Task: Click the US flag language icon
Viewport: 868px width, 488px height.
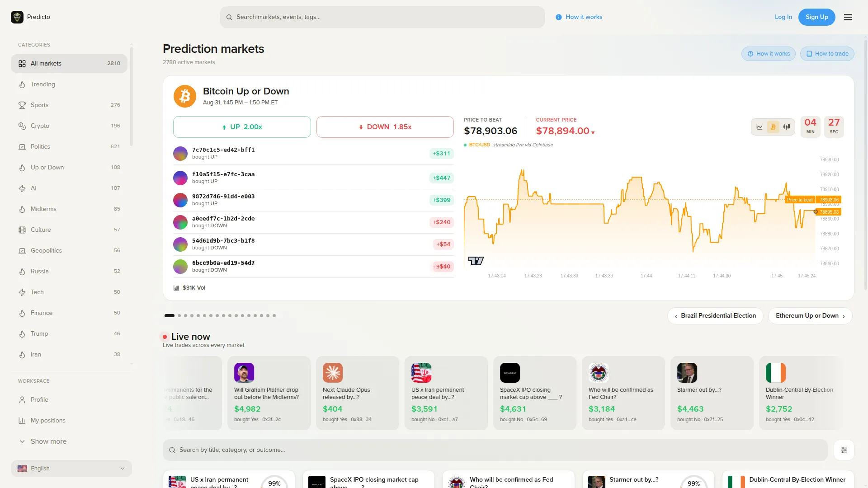Action: (x=22, y=469)
